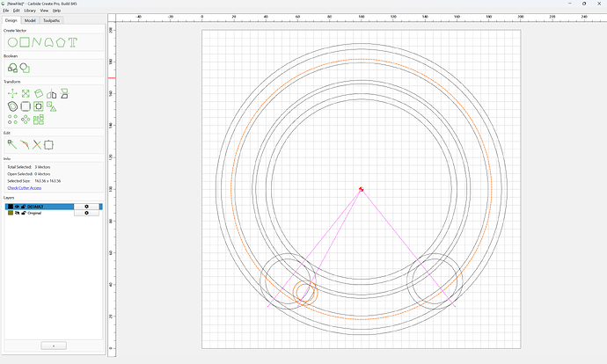Click the black DEFAULT layer color swatch
This screenshot has width=607, height=364.
11,207
